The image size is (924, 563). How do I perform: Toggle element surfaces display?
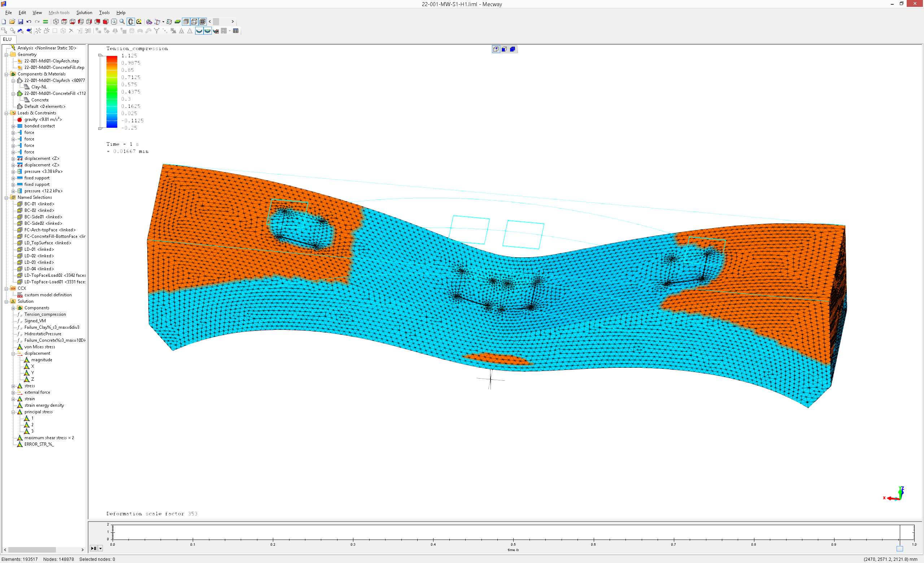click(x=186, y=22)
